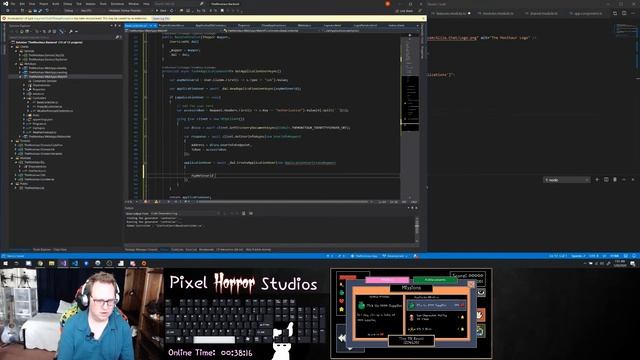
Task: Click the Task View taskbar icon
Action: (28, 264)
